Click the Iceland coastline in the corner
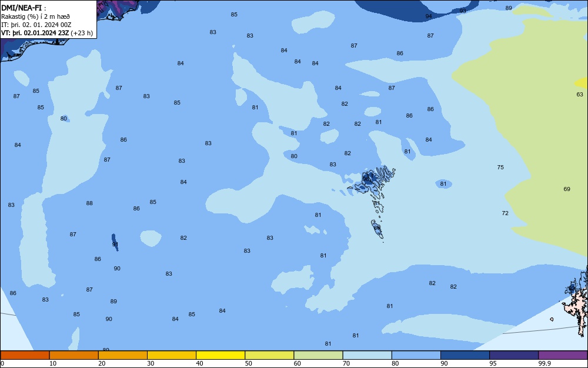 [34, 45]
